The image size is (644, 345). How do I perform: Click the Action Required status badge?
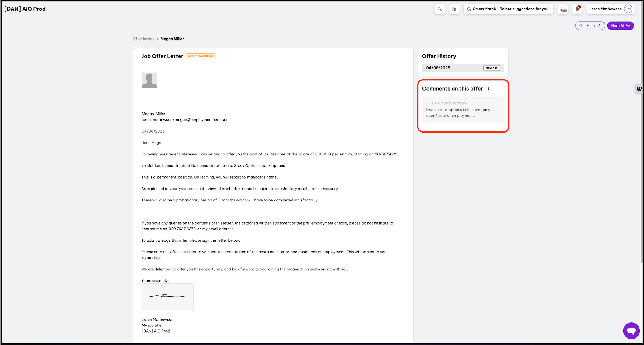(x=200, y=56)
